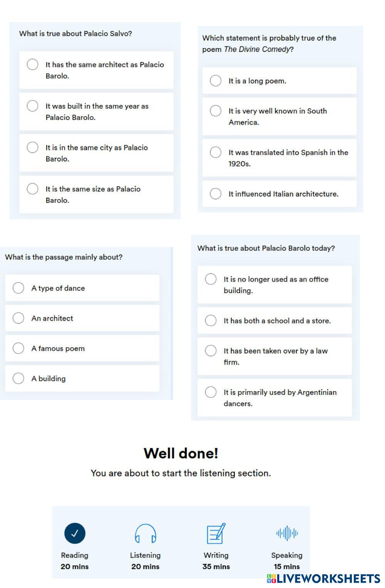
Task: Choose 'An architect' as the answer
Action: 18,318
